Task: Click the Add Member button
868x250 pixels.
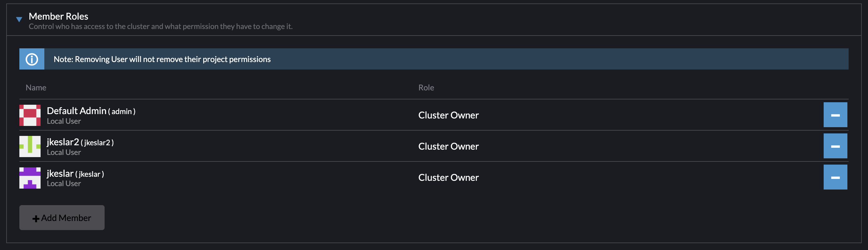Action: (x=62, y=217)
